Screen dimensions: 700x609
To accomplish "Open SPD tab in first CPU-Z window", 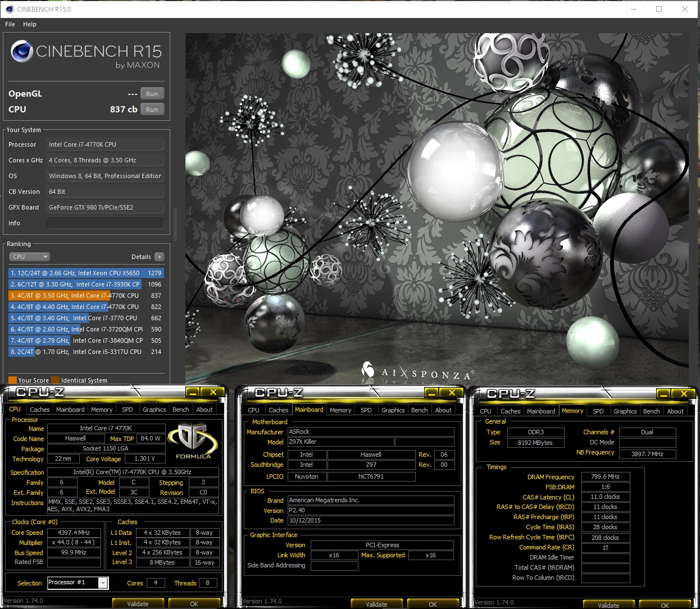I will [x=128, y=410].
